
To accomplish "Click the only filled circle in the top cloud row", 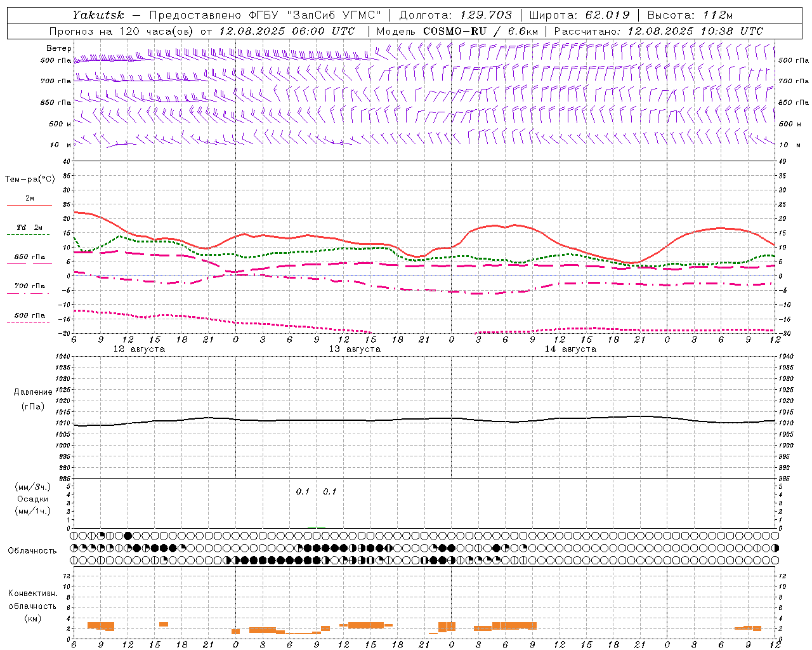I will (x=128, y=536).
